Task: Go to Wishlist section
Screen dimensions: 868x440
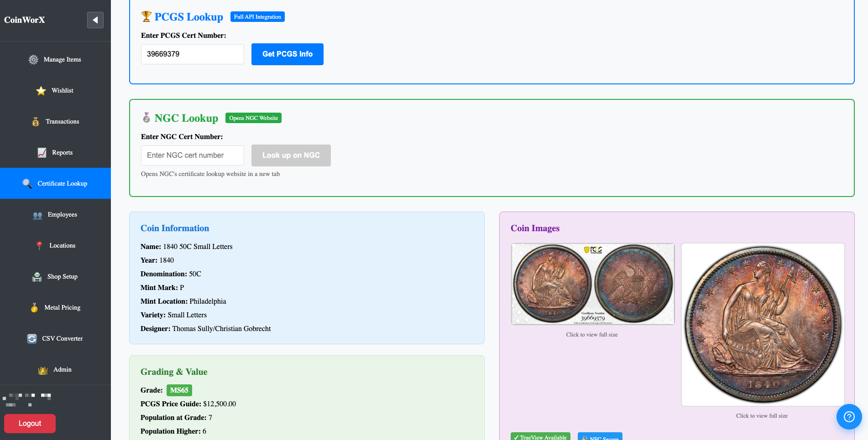Action: click(x=55, y=91)
